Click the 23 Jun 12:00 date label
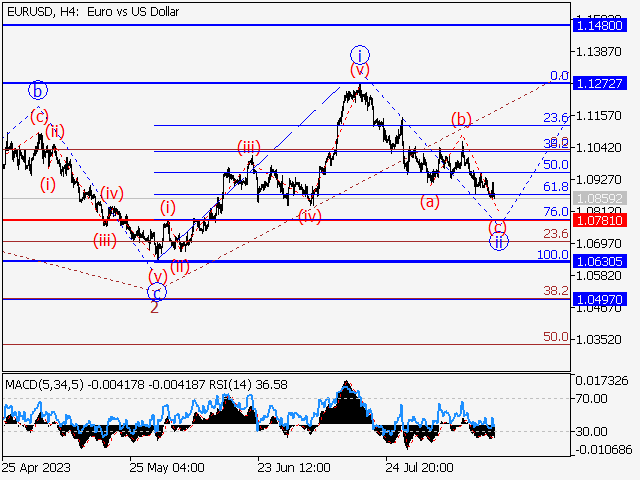This screenshot has height=480, width=640. pos(294,468)
